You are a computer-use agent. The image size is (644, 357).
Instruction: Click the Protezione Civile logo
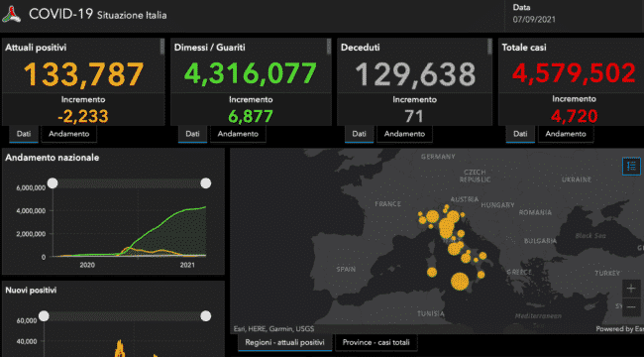click(x=11, y=15)
